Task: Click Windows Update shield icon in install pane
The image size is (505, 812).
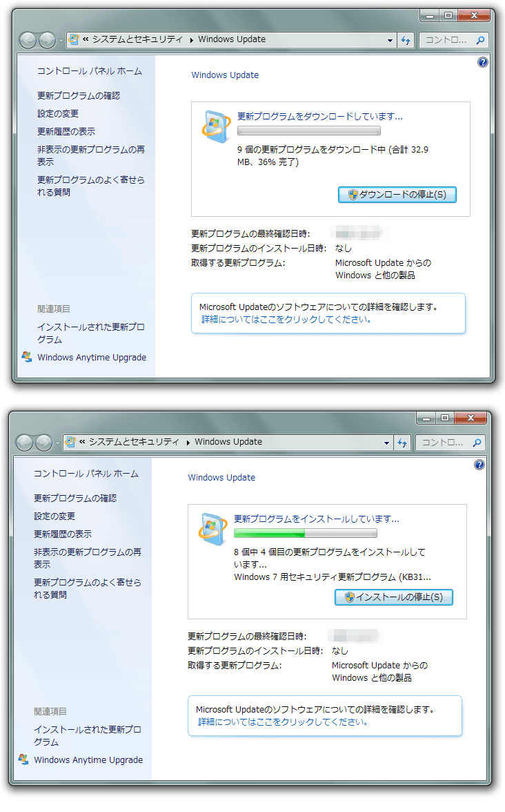Action: tap(212, 529)
